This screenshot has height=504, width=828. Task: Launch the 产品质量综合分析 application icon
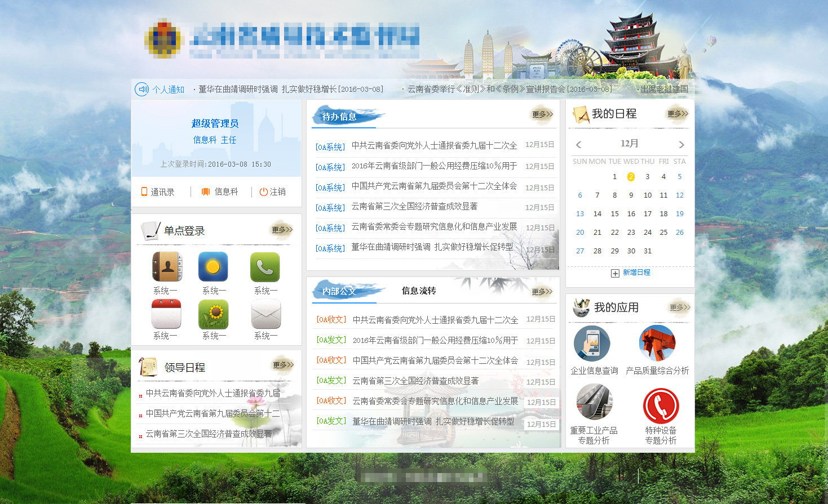657,343
